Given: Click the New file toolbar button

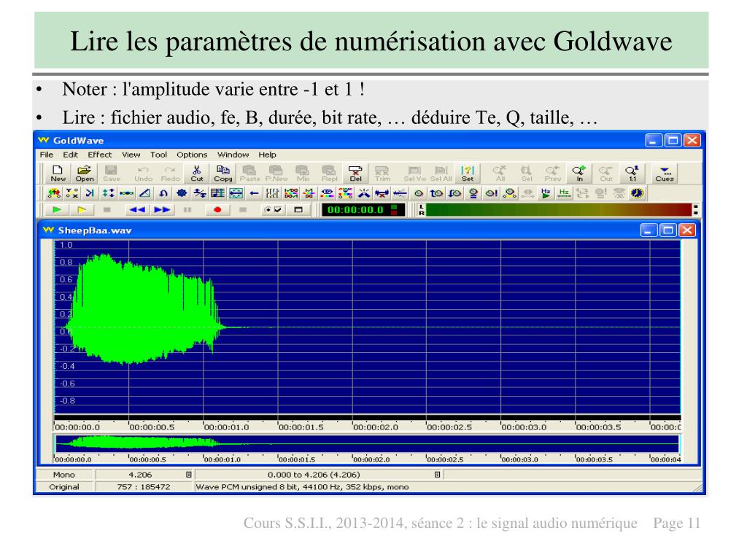Looking at the screenshot, I should coord(58,174).
